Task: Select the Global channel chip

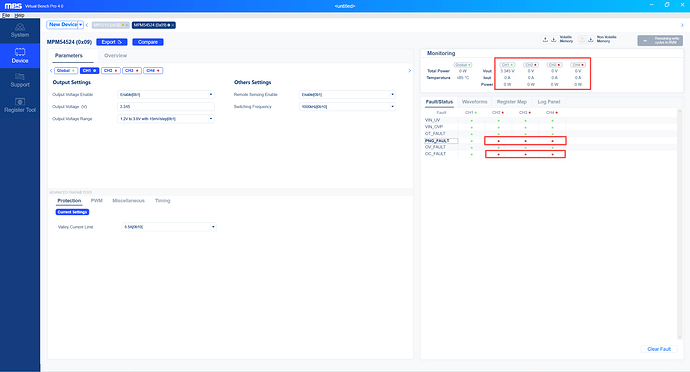Action: 66,70
